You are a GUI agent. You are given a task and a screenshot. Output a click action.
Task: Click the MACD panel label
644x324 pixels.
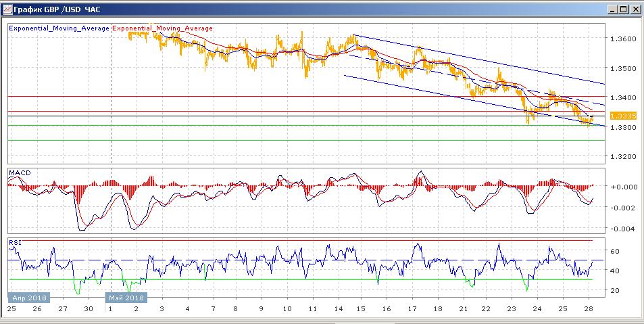tap(20, 172)
